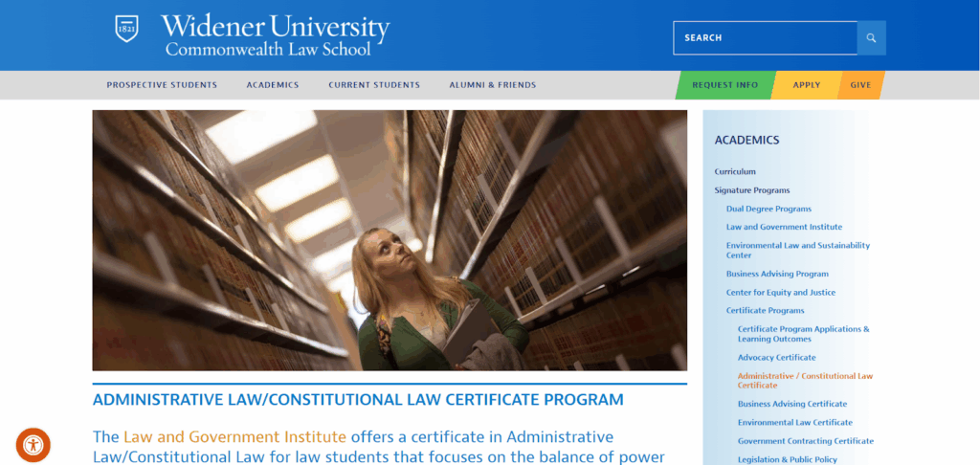The image size is (980, 465).
Task: Open Dual Degree Programs link
Action: 768,209
